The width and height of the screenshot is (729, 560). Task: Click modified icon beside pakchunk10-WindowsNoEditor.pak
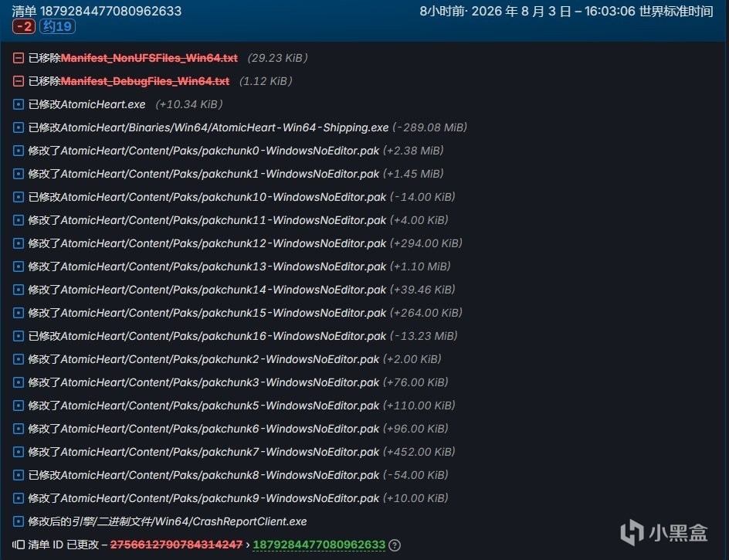(19, 197)
